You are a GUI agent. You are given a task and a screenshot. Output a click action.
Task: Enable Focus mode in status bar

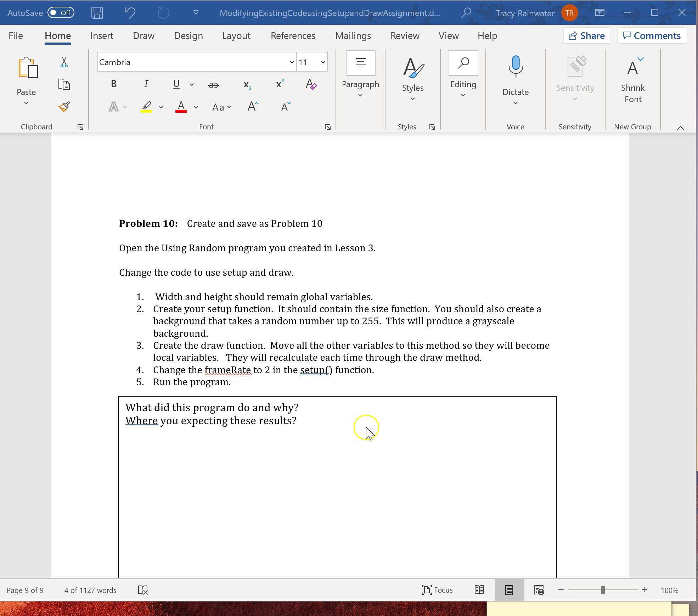coord(438,590)
